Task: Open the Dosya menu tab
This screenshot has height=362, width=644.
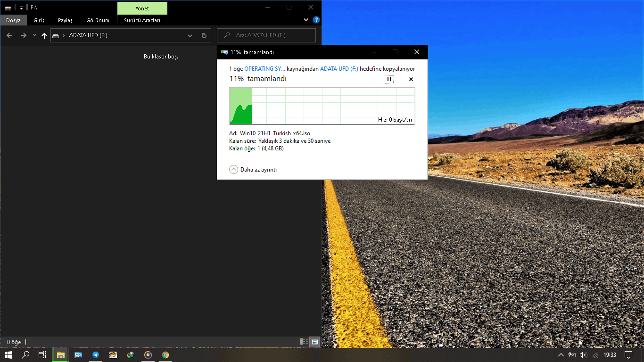Action: point(13,20)
